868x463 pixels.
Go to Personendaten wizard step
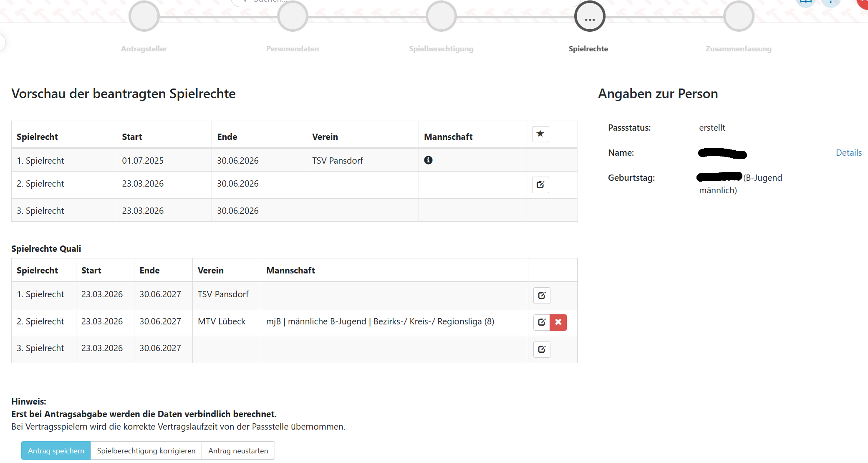click(x=293, y=17)
